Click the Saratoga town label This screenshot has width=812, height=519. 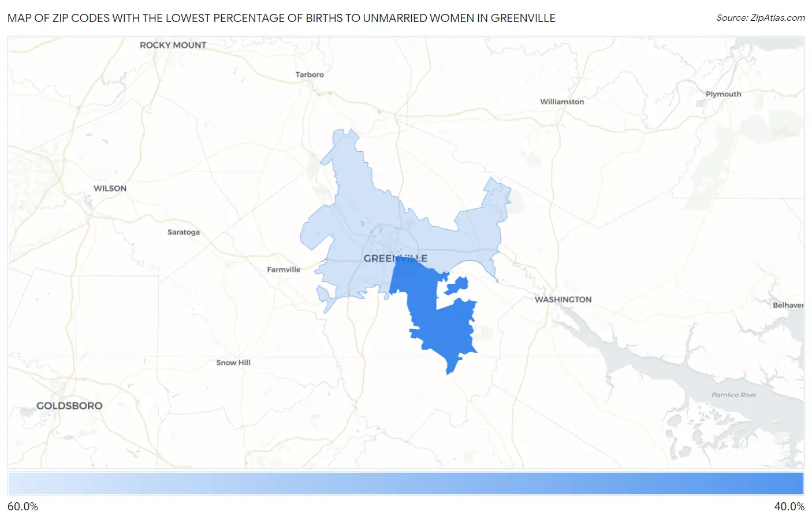(184, 232)
